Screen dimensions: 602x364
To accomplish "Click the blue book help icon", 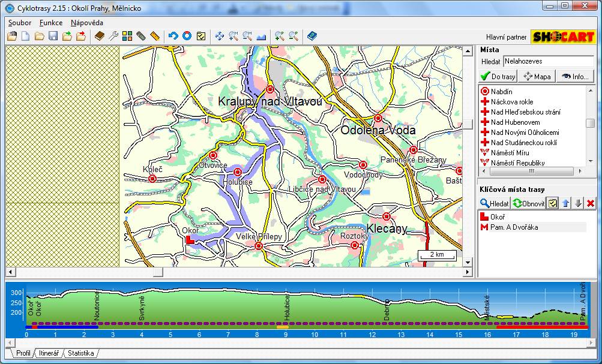I will point(312,36).
